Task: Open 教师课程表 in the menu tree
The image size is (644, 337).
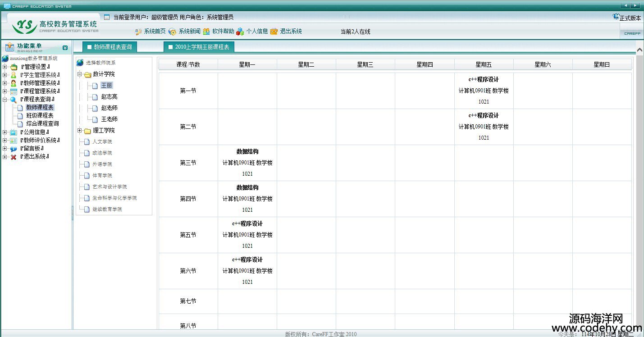Action: pos(40,108)
